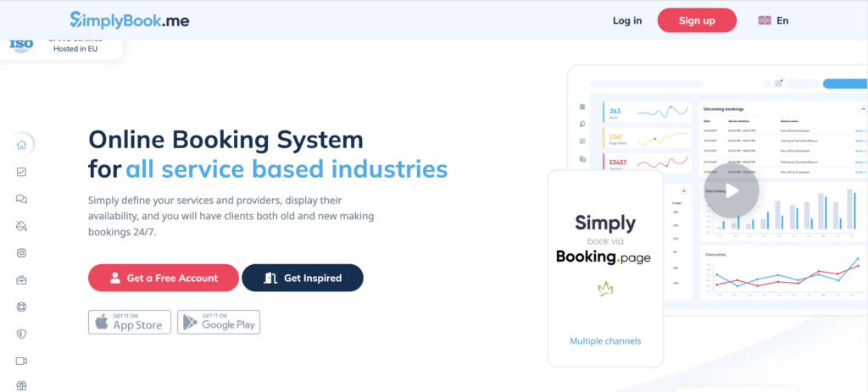Select the briefcase sidebar icon

click(21, 280)
